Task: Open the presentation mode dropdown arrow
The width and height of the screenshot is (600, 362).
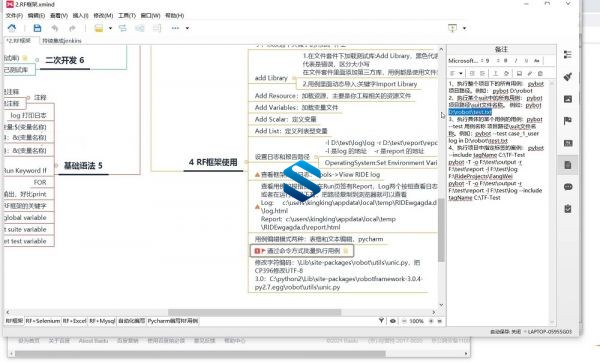Action: tap(465, 28)
